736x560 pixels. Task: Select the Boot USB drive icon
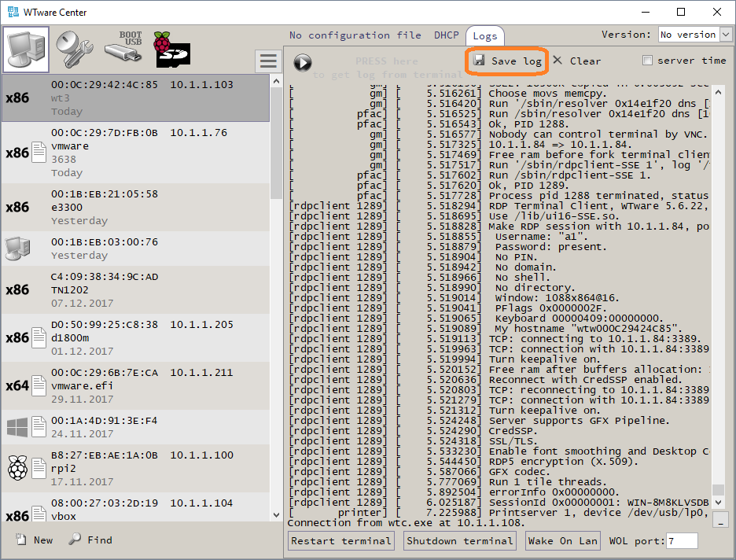click(124, 50)
